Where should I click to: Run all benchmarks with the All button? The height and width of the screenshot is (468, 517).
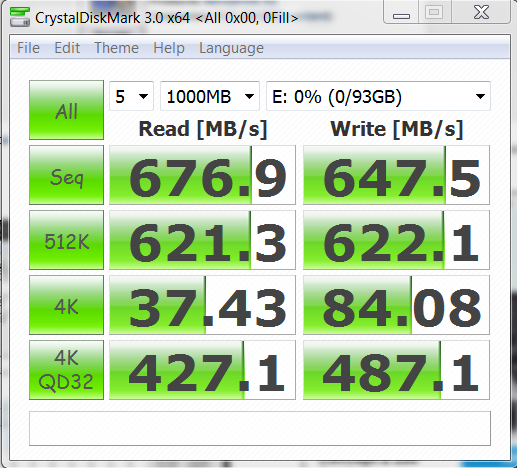pos(66,110)
